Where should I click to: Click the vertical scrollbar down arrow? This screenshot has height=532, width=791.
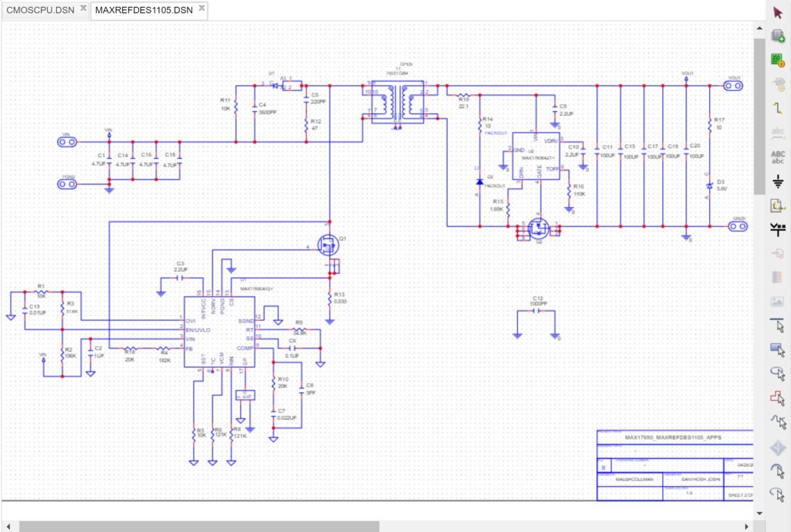pos(759,513)
